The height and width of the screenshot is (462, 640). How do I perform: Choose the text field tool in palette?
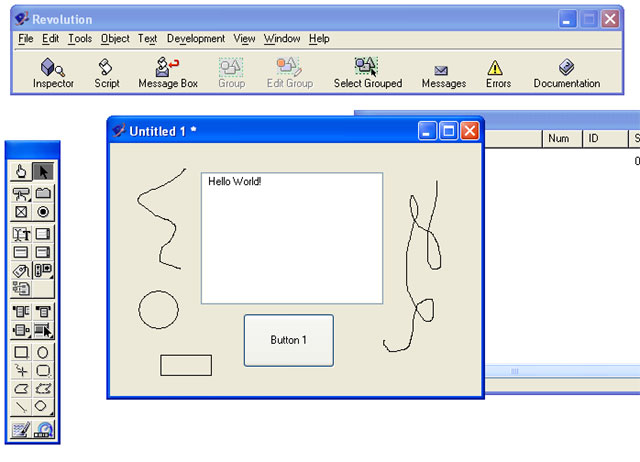21,234
